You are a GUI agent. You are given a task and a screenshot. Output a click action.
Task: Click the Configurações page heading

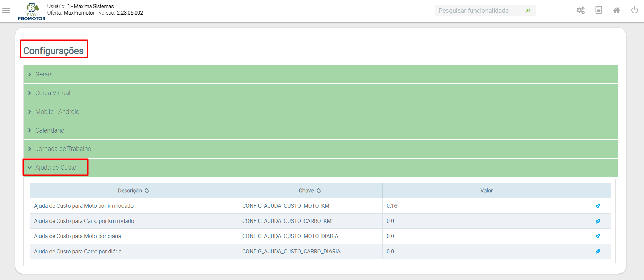[x=54, y=51]
